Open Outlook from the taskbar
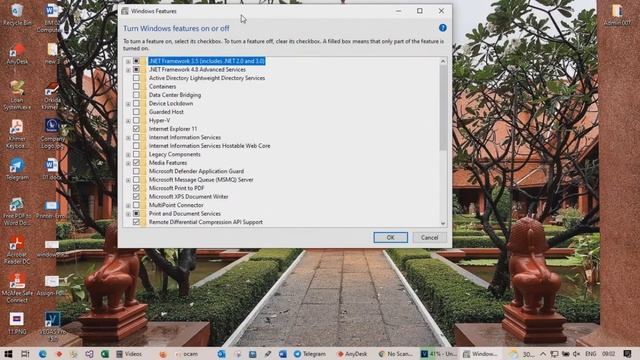 [x=221, y=354]
